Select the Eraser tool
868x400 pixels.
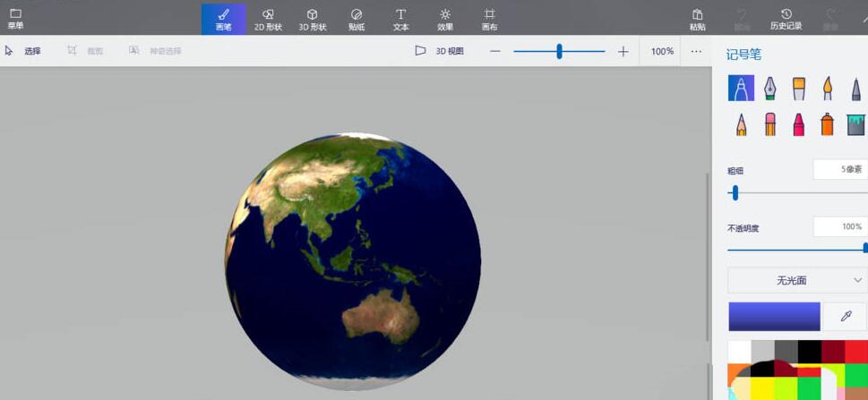[769, 123]
